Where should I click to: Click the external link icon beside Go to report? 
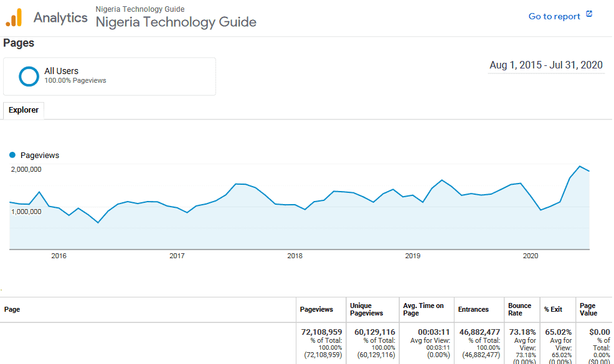click(589, 14)
